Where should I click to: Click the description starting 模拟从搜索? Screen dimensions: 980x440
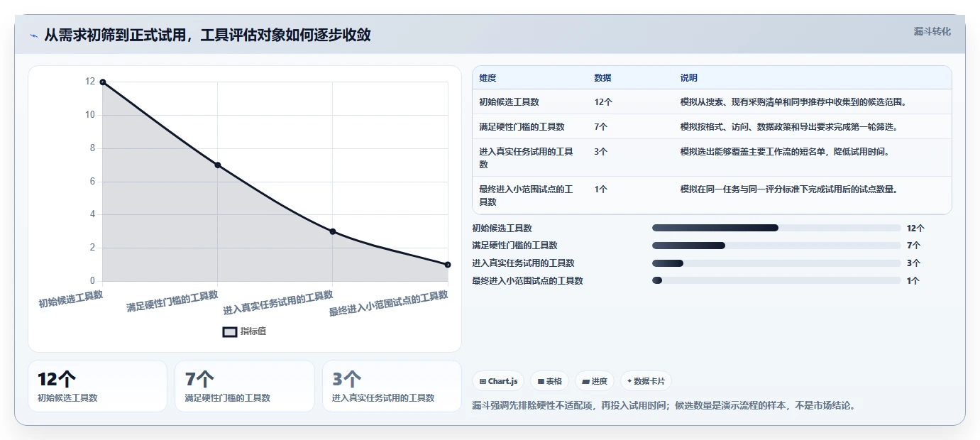pyautogui.click(x=793, y=102)
